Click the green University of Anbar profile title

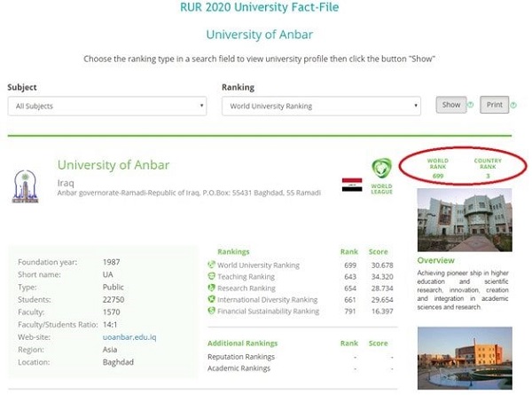113,165
